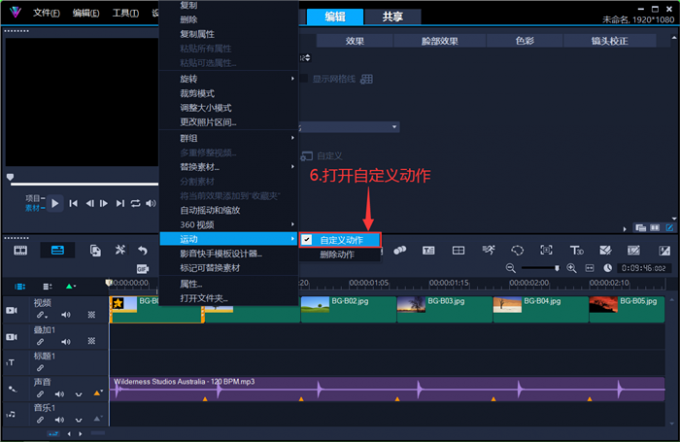Viewport: 680px width, 442px height.
Task: Fit project in timeline window icon
Action: [590, 268]
